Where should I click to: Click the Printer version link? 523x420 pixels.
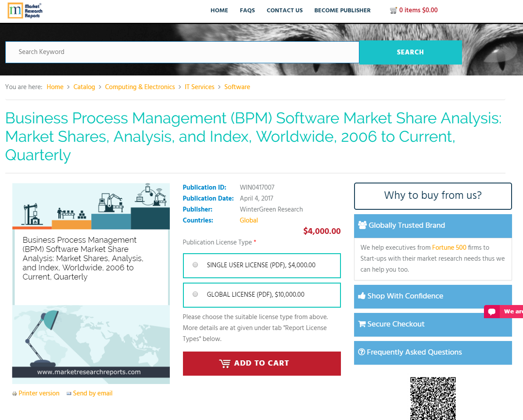click(x=39, y=393)
